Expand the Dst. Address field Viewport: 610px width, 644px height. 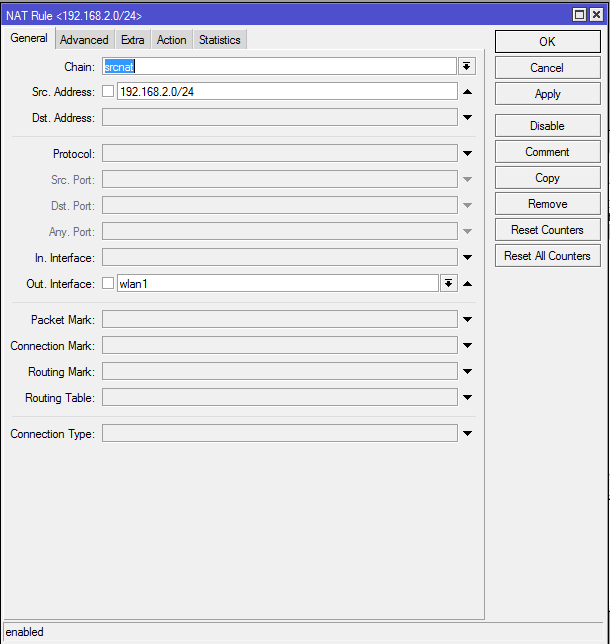(x=467, y=117)
